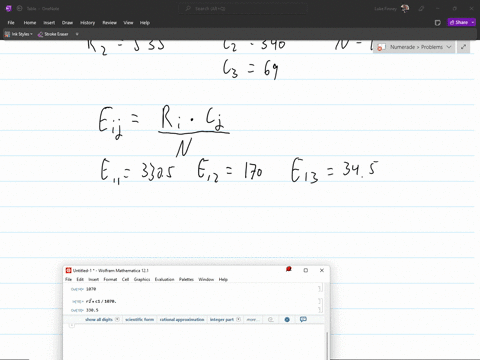
Task: Switch to the OneNote View tab
Action: tap(128, 23)
